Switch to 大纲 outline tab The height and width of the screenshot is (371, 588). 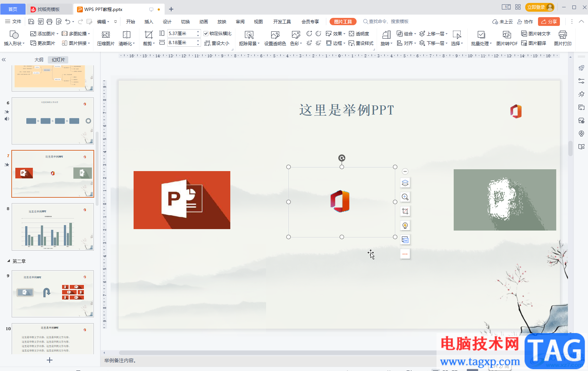click(39, 59)
